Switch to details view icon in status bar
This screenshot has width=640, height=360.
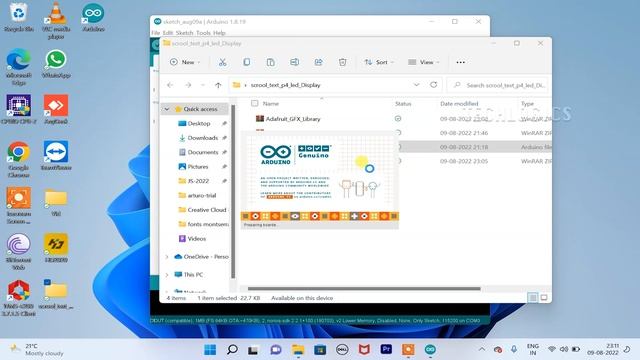532,298
